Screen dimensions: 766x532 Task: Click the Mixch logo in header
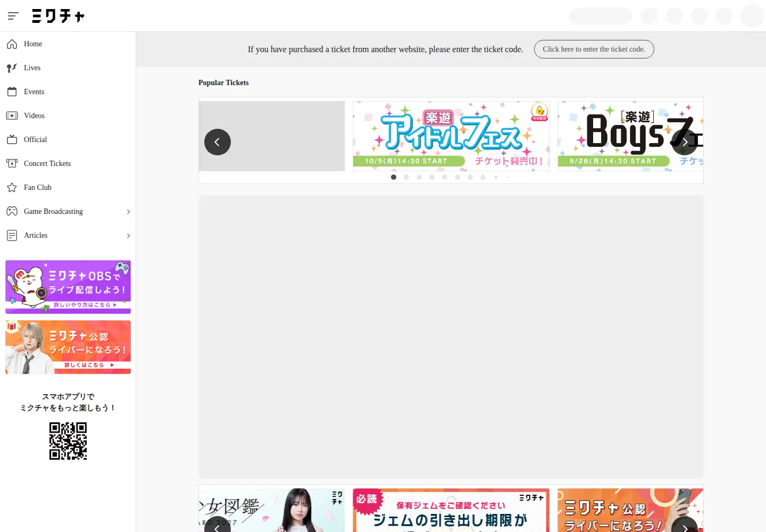click(59, 16)
